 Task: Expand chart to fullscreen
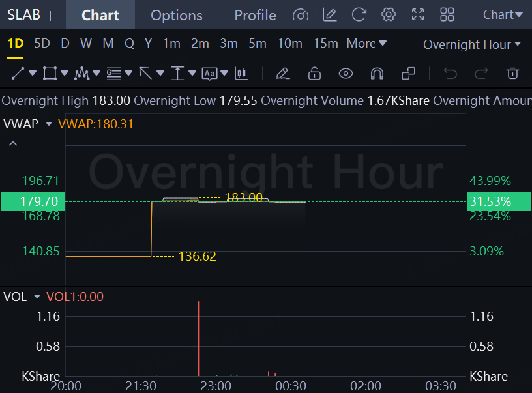[x=418, y=15]
